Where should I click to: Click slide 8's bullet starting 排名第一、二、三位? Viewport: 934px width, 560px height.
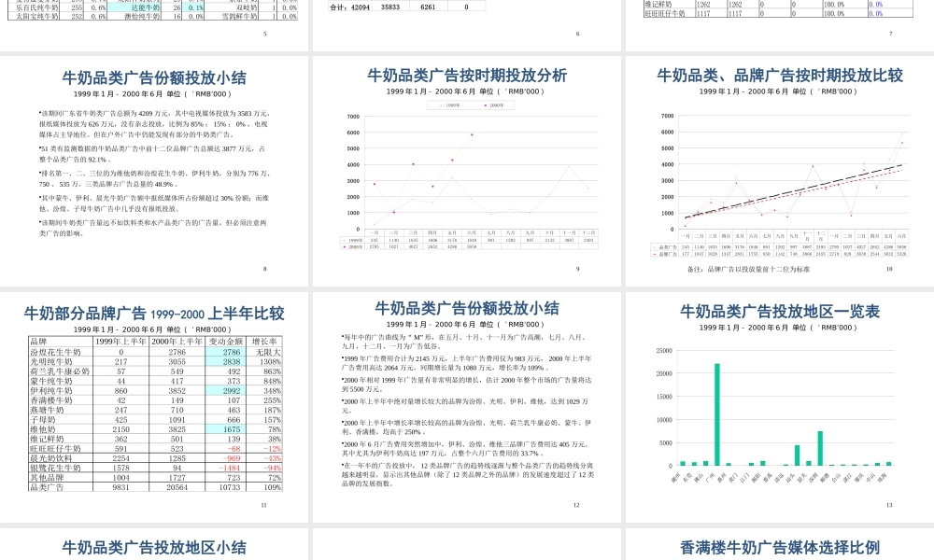(155, 178)
